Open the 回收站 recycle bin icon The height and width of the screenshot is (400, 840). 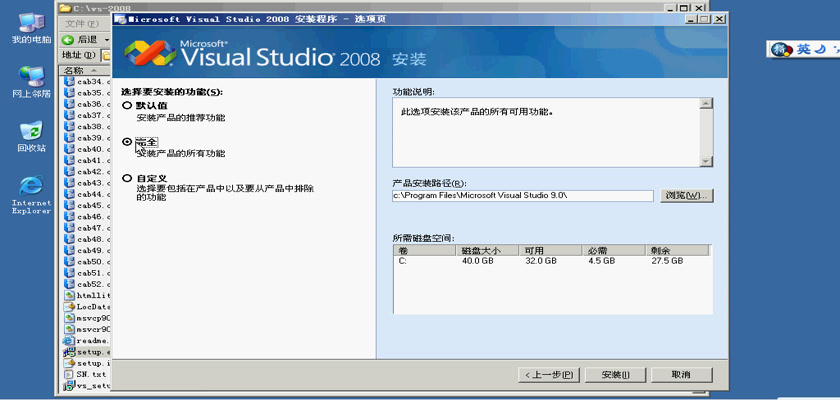coord(31,137)
